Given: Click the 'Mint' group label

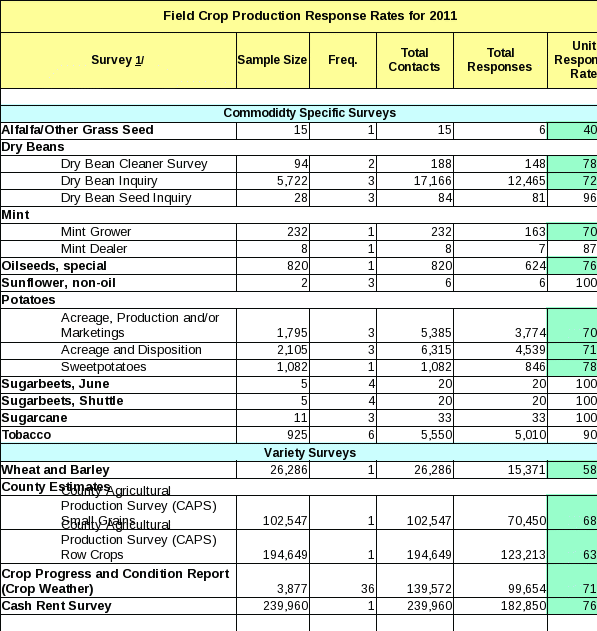Looking at the screenshot, I should click(x=15, y=215).
